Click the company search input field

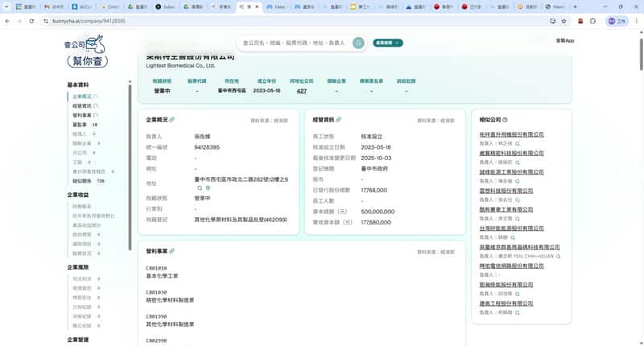(294, 43)
